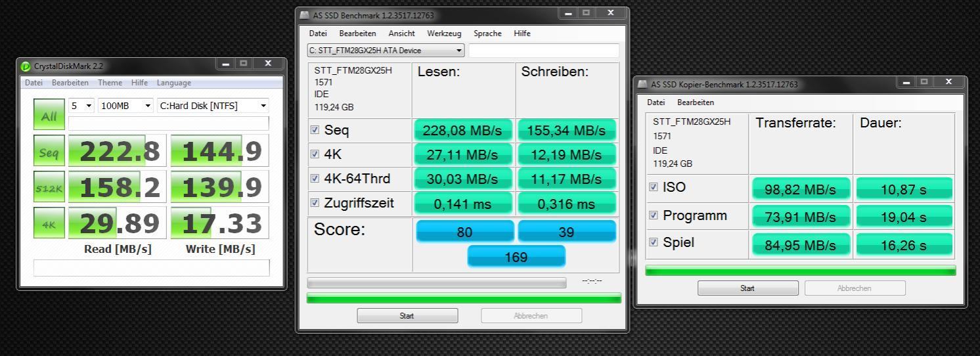Start the Seq test in CrystalDiskMark
980x356 pixels.
49,152
